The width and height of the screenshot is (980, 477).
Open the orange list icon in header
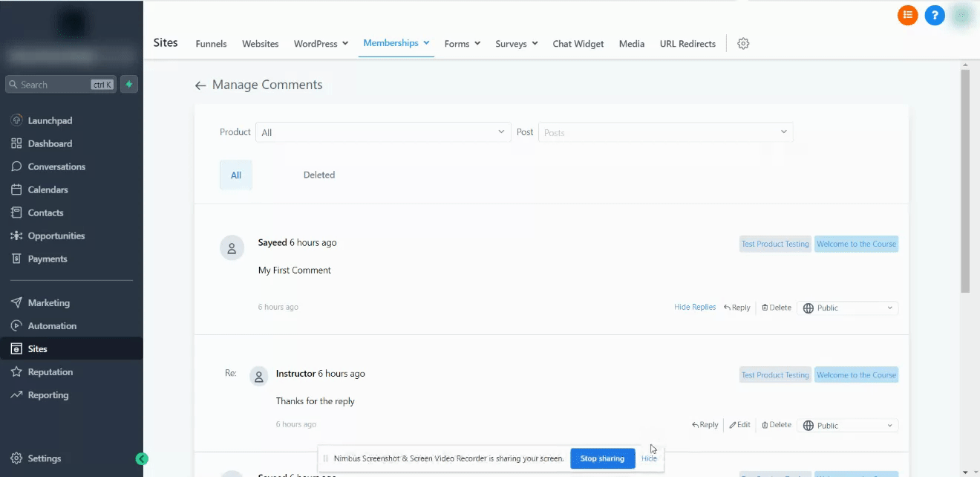(x=907, y=15)
